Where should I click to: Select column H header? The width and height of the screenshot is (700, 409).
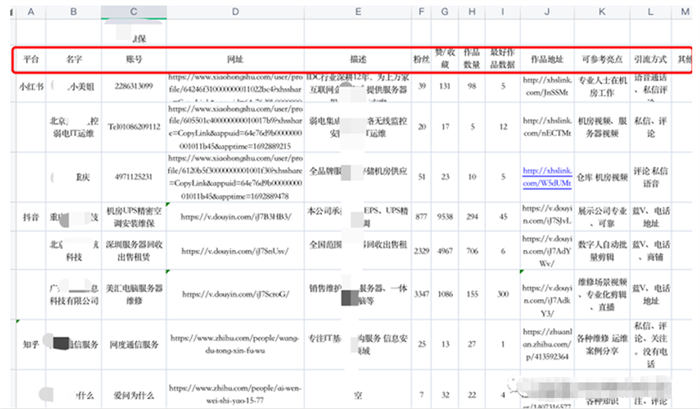pos(472,12)
